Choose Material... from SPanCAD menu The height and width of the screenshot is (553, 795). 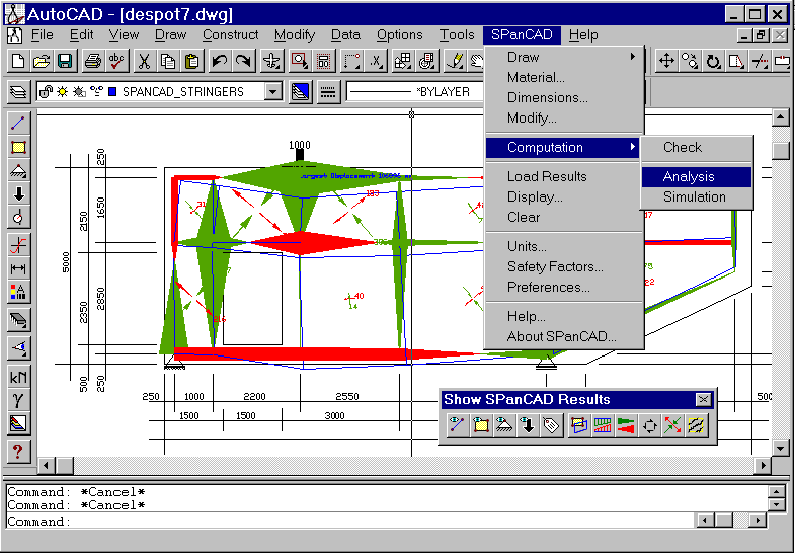(564, 78)
